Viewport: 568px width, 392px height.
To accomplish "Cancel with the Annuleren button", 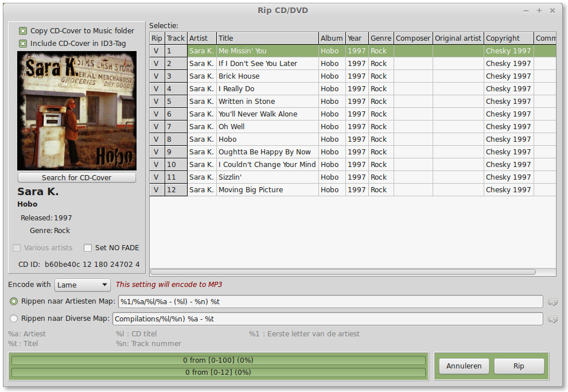I will click(x=464, y=366).
